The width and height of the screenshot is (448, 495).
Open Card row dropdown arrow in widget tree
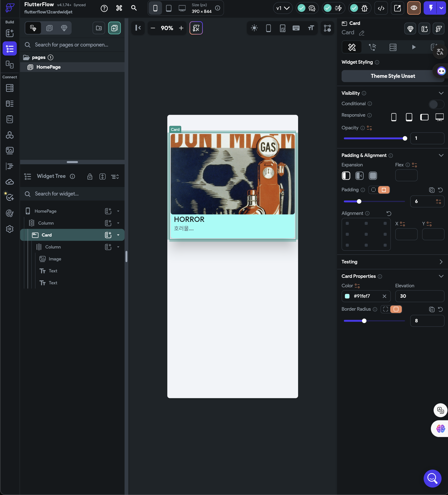(118, 235)
